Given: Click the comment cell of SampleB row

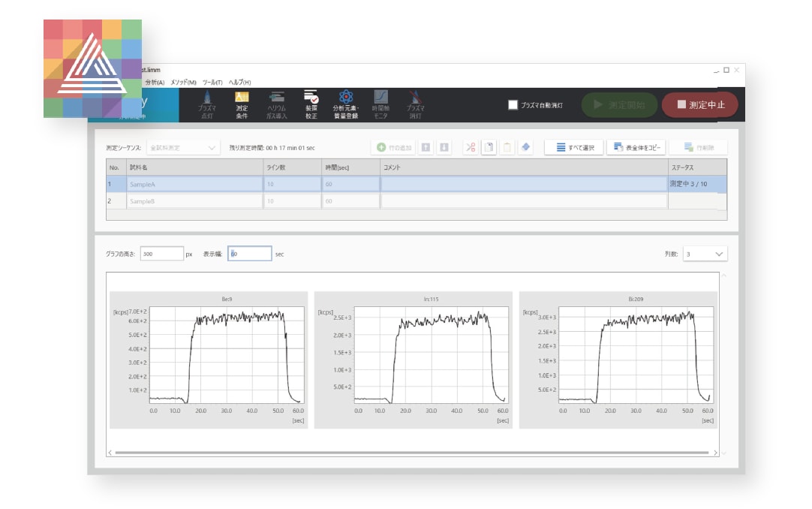Looking at the screenshot, I should tap(524, 201).
